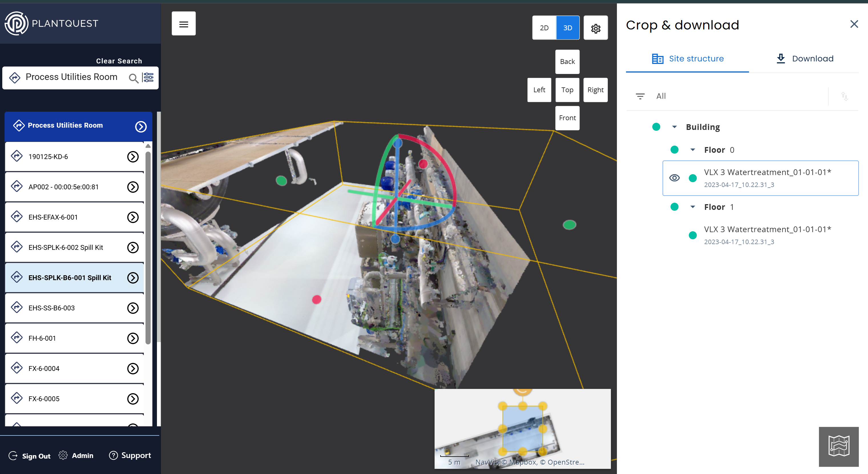Click navigate arrow for Process Utilities Room header

click(x=141, y=126)
